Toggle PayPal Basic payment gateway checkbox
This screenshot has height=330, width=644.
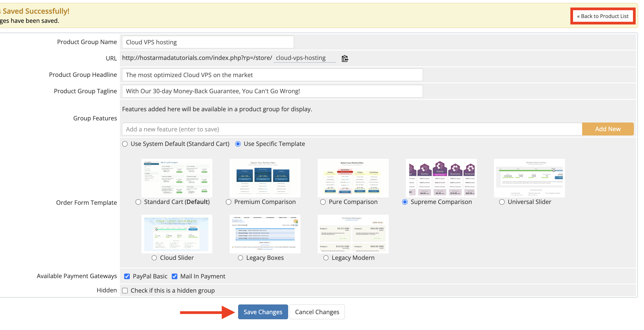coord(127,276)
